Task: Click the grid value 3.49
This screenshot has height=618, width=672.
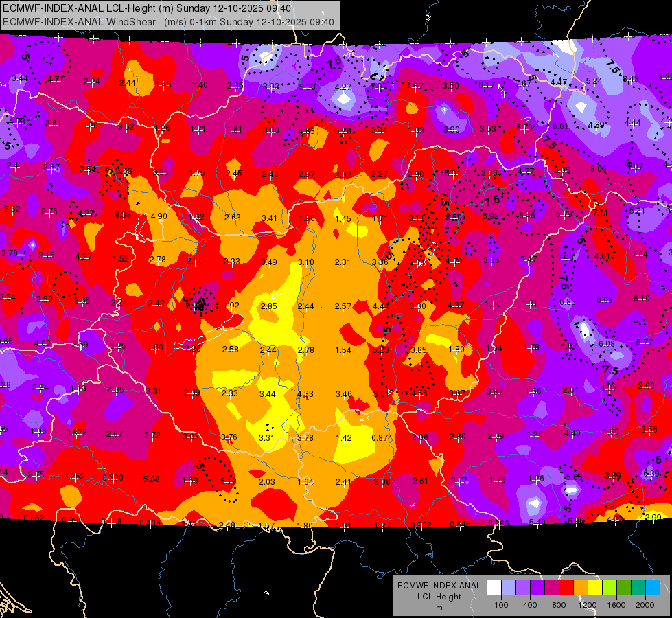Action: point(269,262)
